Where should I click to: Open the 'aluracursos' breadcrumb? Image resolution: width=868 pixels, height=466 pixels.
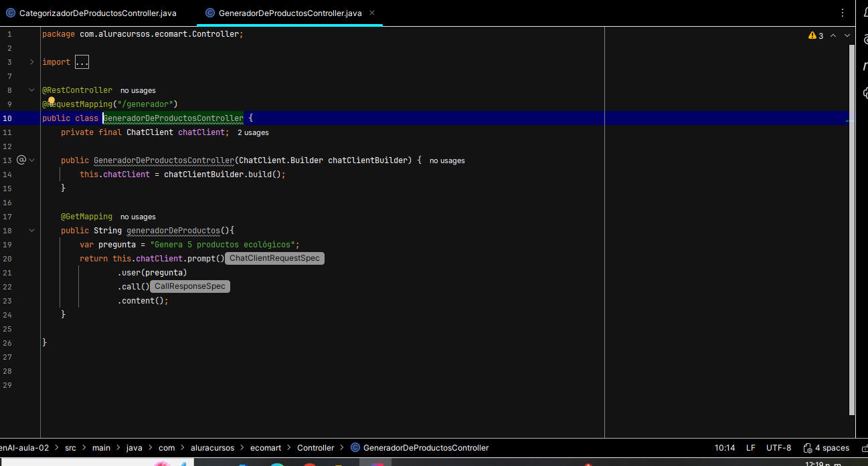point(212,448)
